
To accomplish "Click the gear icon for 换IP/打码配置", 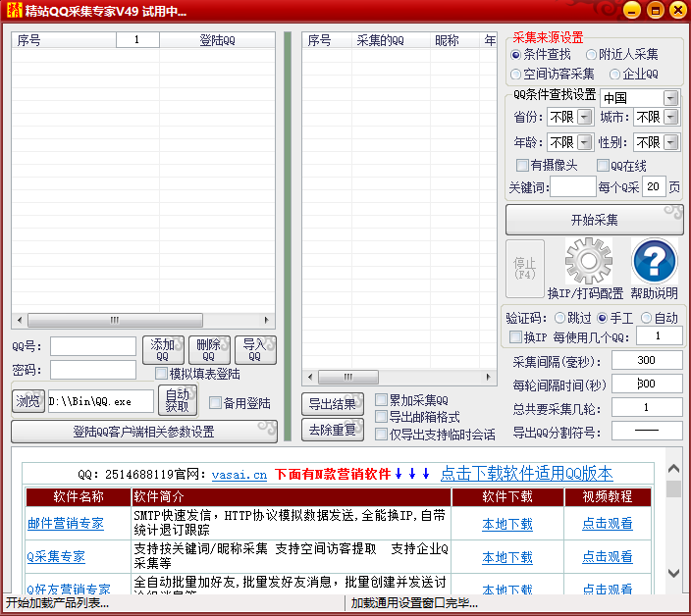I will [x=588, y=262].
